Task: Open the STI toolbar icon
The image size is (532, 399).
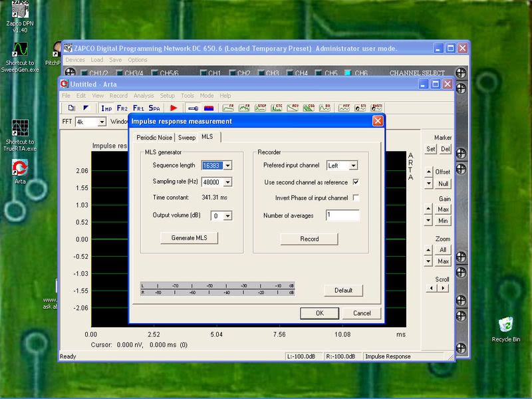Action: point(360,108)
